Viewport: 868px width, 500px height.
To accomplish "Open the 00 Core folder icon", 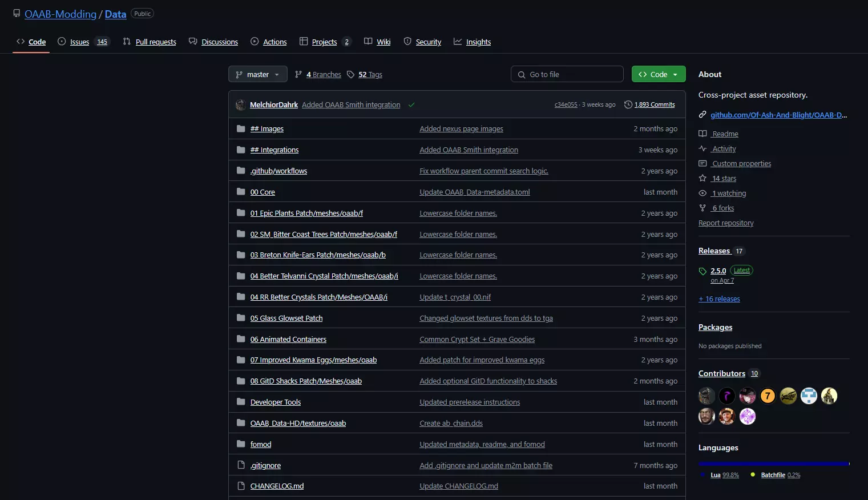I will coord(241,192).
